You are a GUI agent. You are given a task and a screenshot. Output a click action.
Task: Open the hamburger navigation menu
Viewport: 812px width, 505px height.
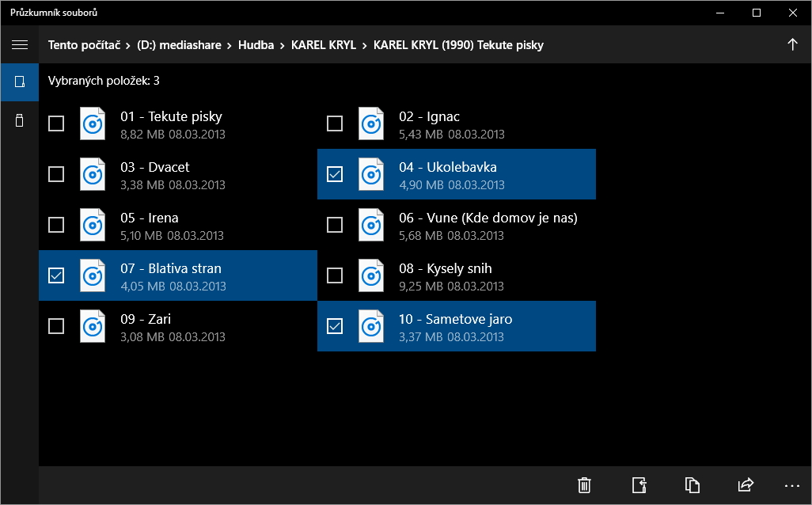point(20,45)
